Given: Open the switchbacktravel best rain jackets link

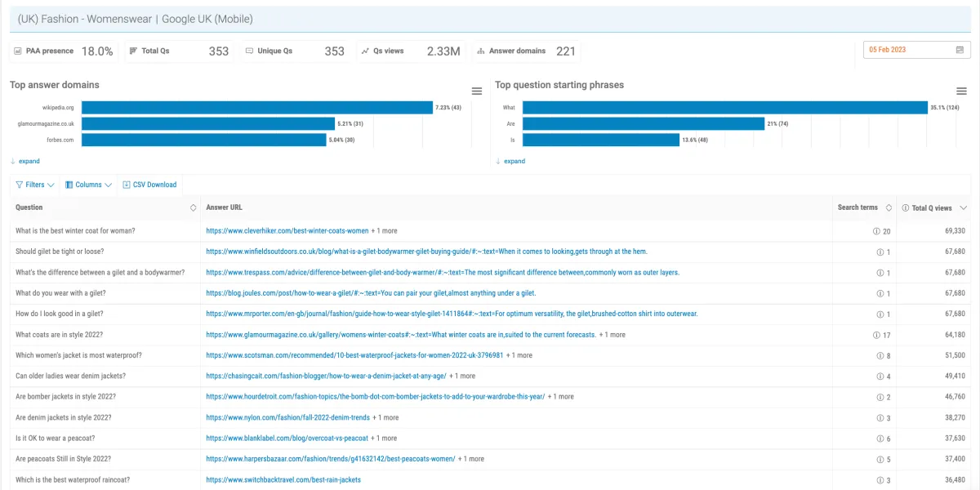Looking at the screenshot, I should (283, 480).
